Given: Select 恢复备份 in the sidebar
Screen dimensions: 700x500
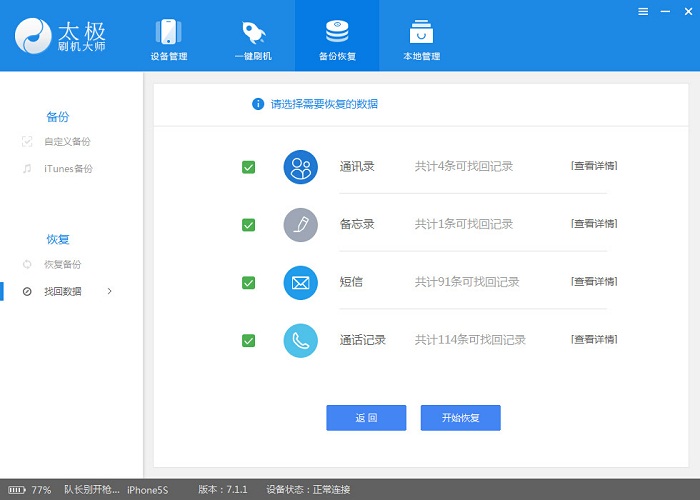Looking at the screenshot, I should (x=62, y=264).
